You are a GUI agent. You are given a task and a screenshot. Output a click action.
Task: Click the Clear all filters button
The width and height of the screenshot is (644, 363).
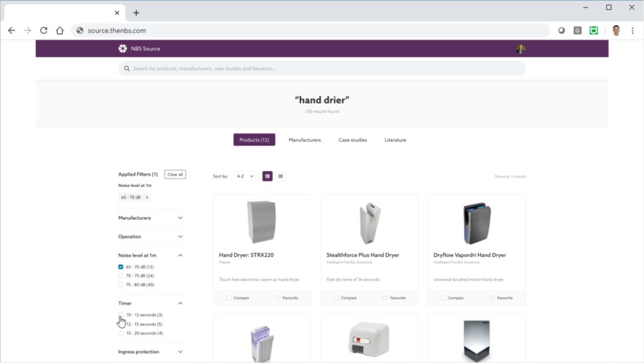(x=175, y=175)
